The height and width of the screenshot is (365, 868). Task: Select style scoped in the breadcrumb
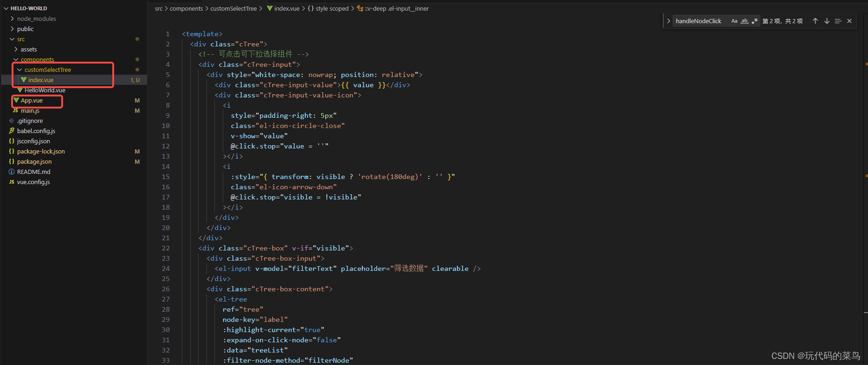coord(332,8)
